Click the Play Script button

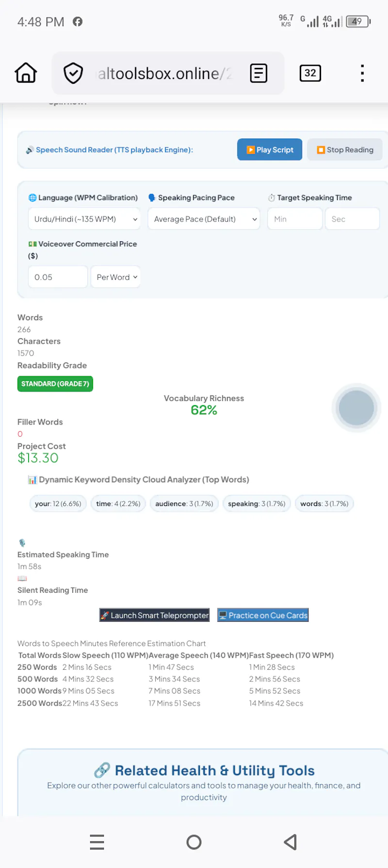270,149
